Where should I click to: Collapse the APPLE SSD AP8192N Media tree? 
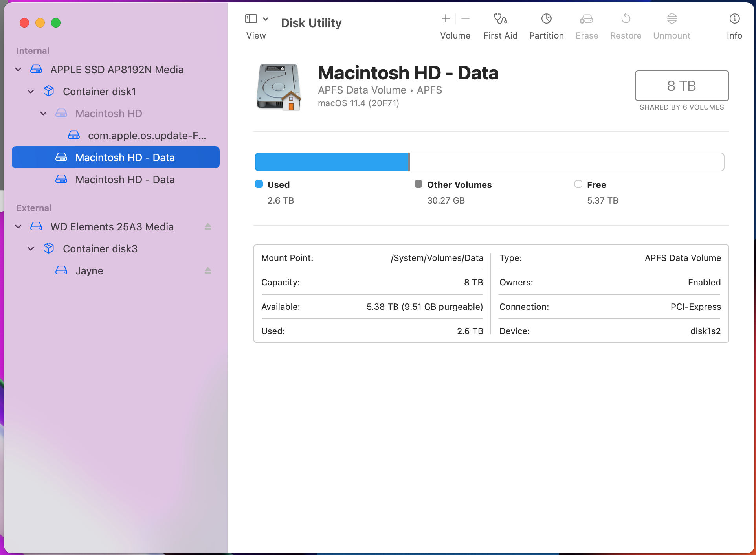18,70
